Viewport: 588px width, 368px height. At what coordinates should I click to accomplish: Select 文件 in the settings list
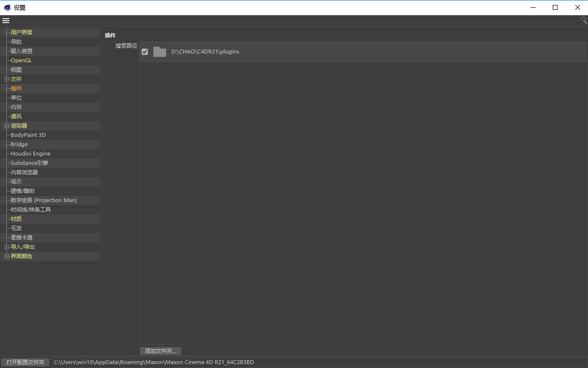pos(16,79)
